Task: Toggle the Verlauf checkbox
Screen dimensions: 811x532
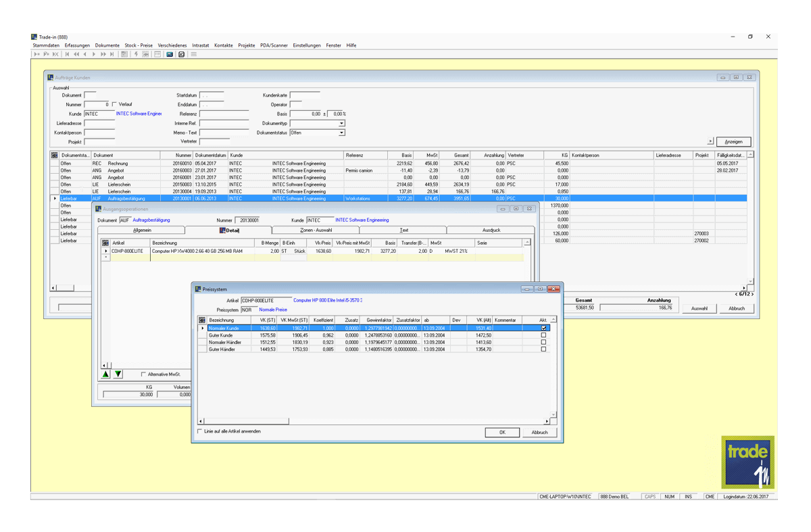Action: click(x=114, y=105)
